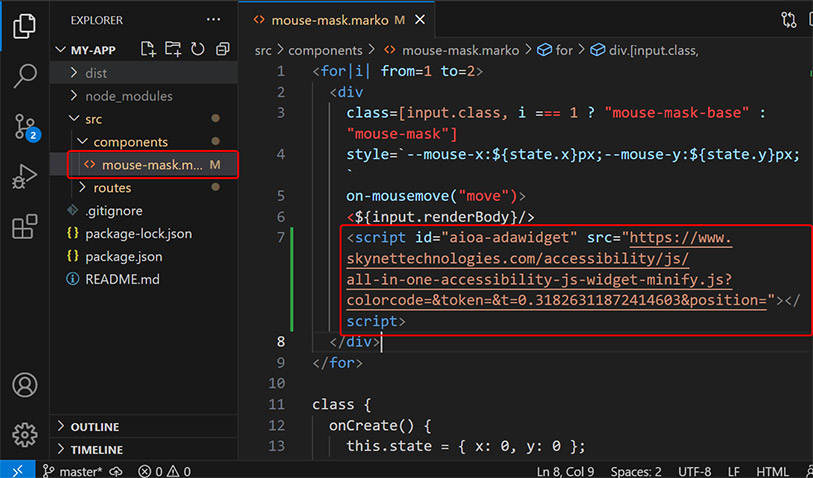Image resolution: width=813 pixels, height=478 pixels.
Task: Click New File icon in MY-APP header
Action: [x=148, y=49]
